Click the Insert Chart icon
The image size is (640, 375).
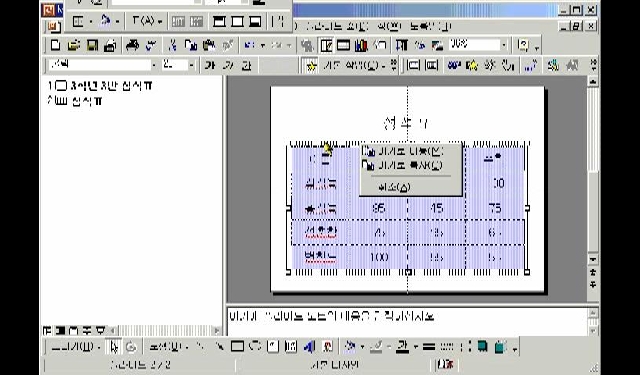361,45
